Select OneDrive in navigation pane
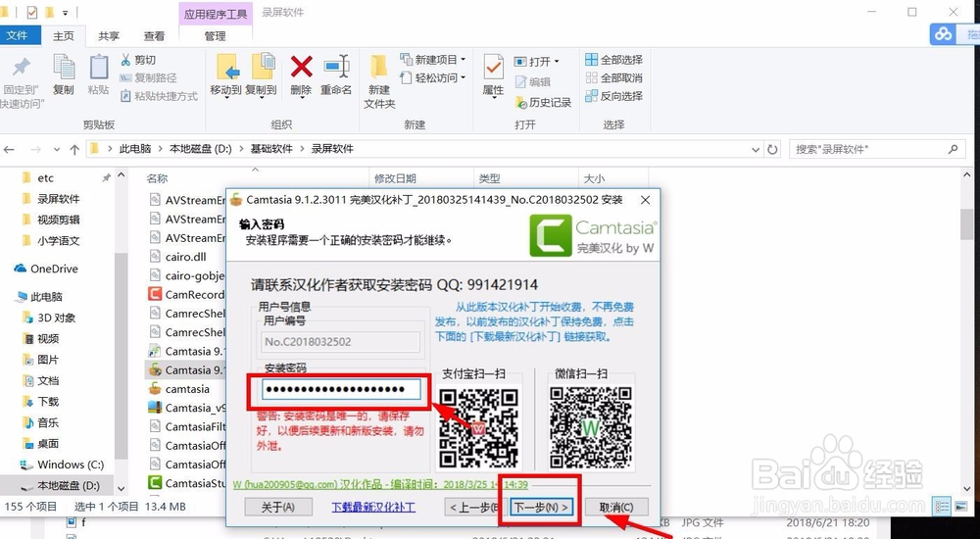Image resolution: width=980 pixels, height=539 pixels. [x=54, y=269]
